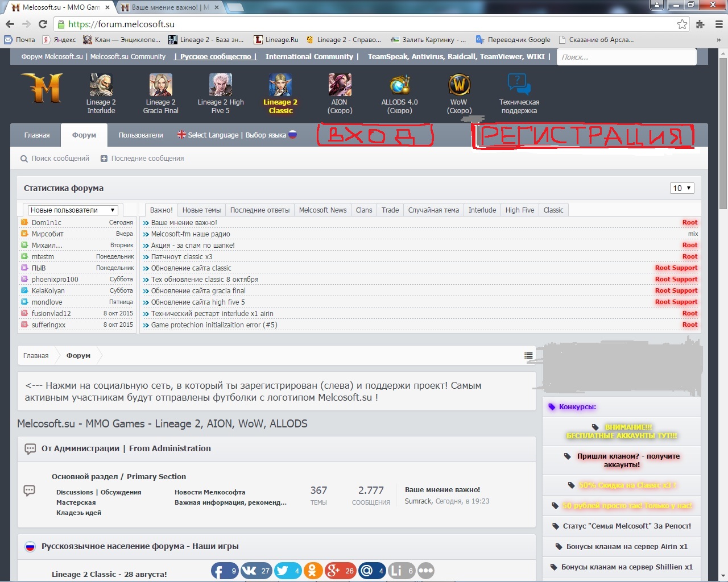
Task: Open topic Патчноут classic x3
Action: pyautogui.click(x=181, y=257)
